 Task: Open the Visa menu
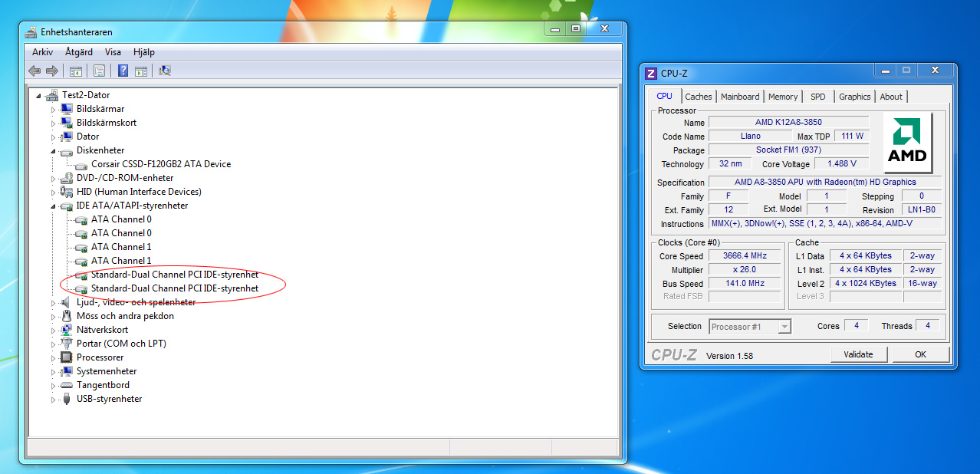click(113, 52)
